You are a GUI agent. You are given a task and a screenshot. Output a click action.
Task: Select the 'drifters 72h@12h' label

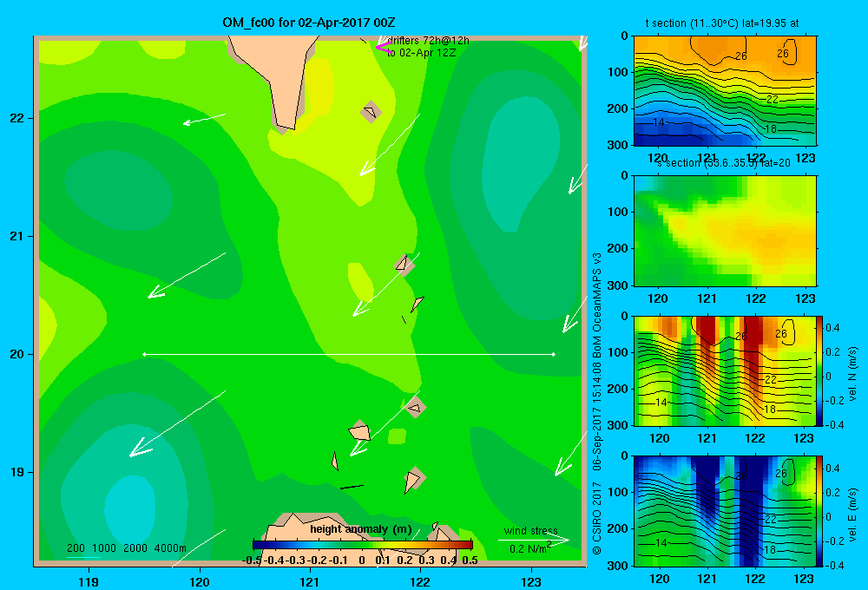[429, 41]
